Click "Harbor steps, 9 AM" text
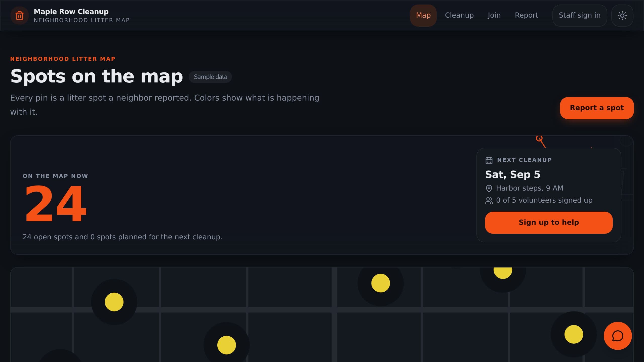The height and width of the screenshot is (362, 644). (x=530, y=188)
